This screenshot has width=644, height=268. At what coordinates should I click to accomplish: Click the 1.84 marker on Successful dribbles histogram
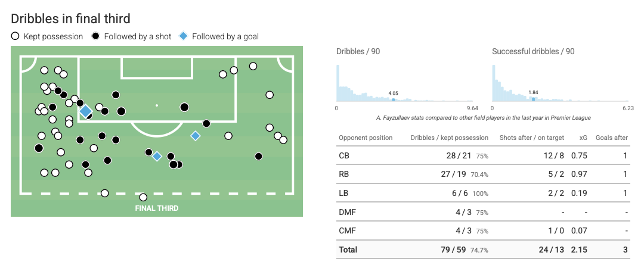[x=533, y=99]
